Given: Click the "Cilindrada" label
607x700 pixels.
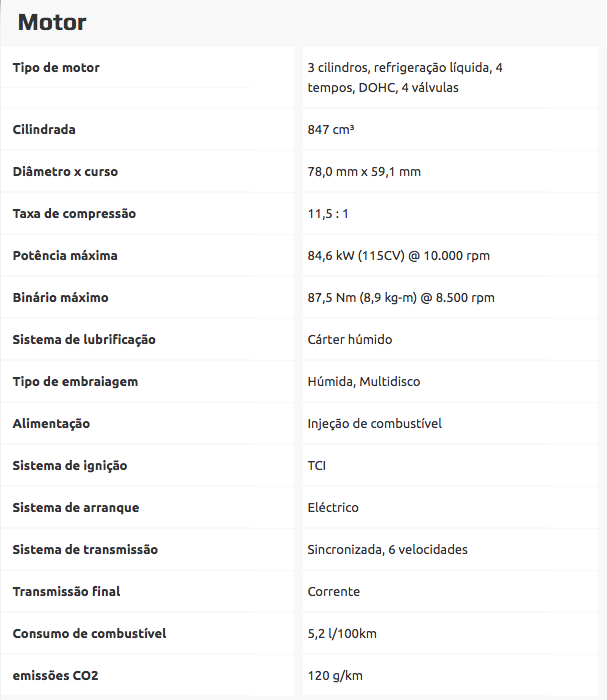Looking at the screenshot, I should tap(44, 130).
